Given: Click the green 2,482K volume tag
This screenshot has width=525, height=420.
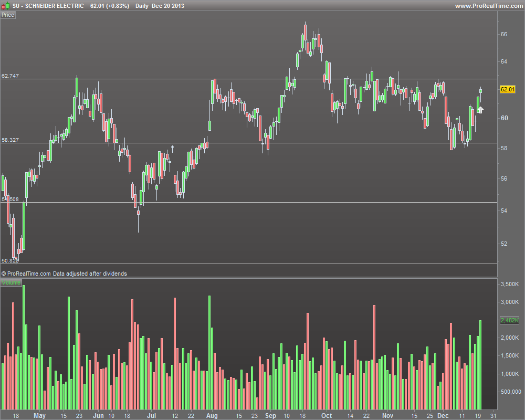Looking at the screenshot, I should click(509, 320).
